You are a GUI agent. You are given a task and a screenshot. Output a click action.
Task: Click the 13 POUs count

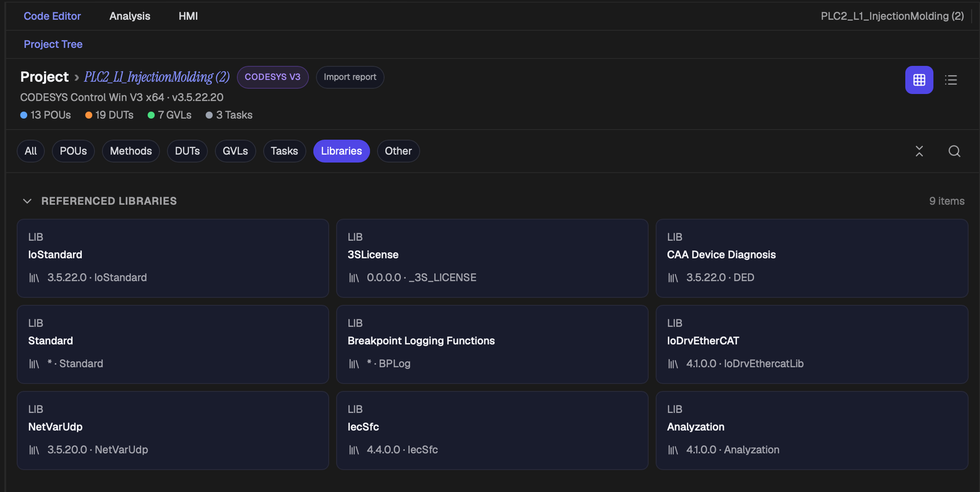46,115
